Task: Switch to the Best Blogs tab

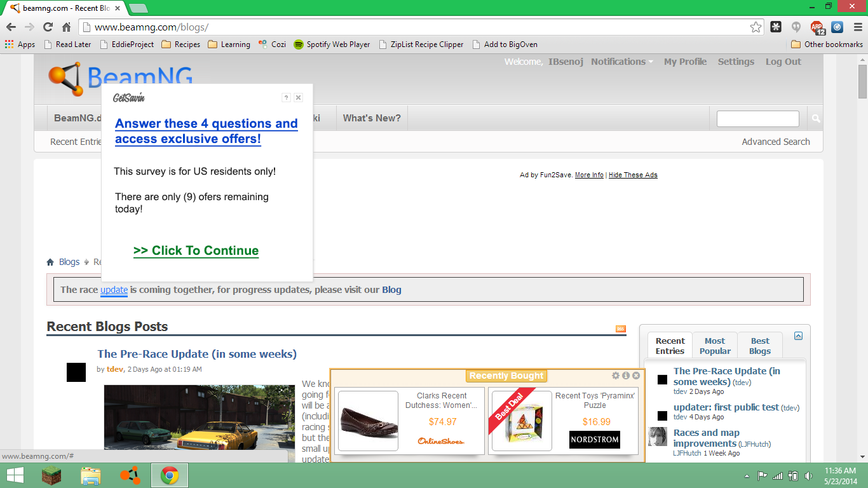Action: [x=760, y=346]
